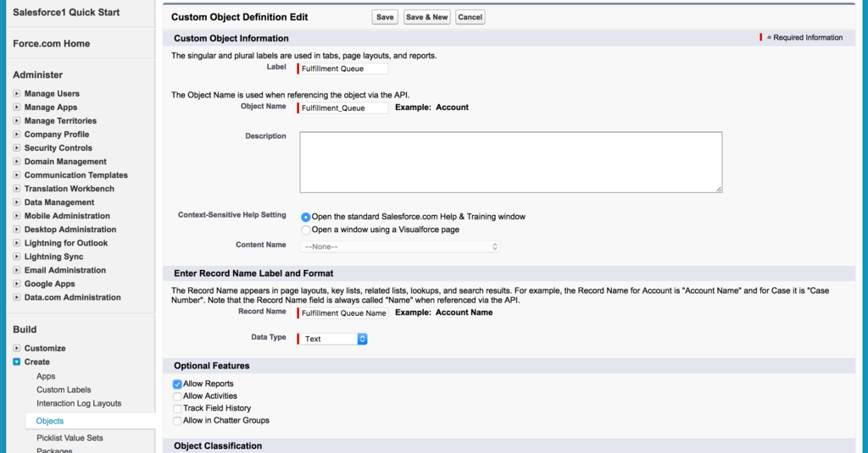Open Google Apps link
Viewport: 868px width, 453px height.
pyautogui.click(x=49, y=283)
